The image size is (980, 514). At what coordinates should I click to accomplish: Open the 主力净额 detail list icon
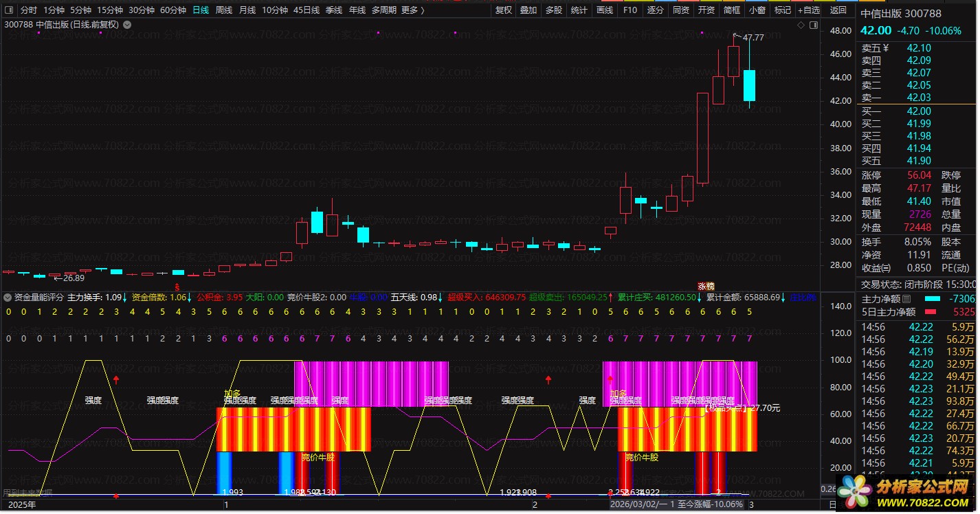[906, 299]
